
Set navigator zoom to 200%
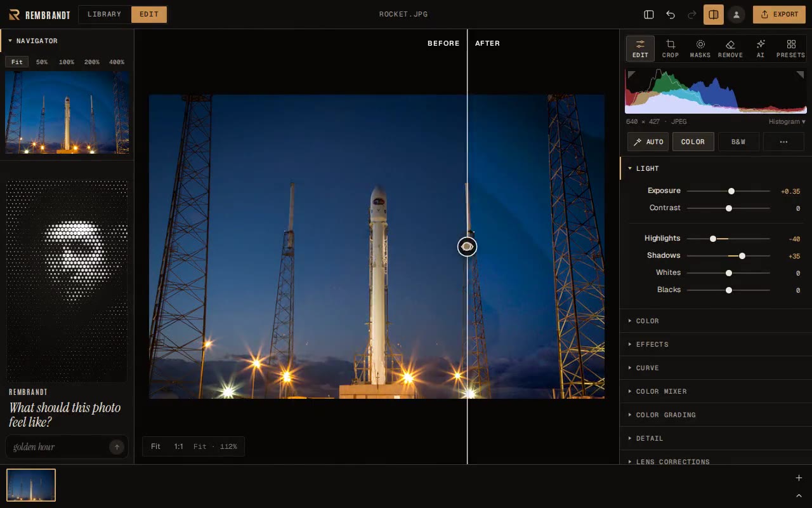92,62
